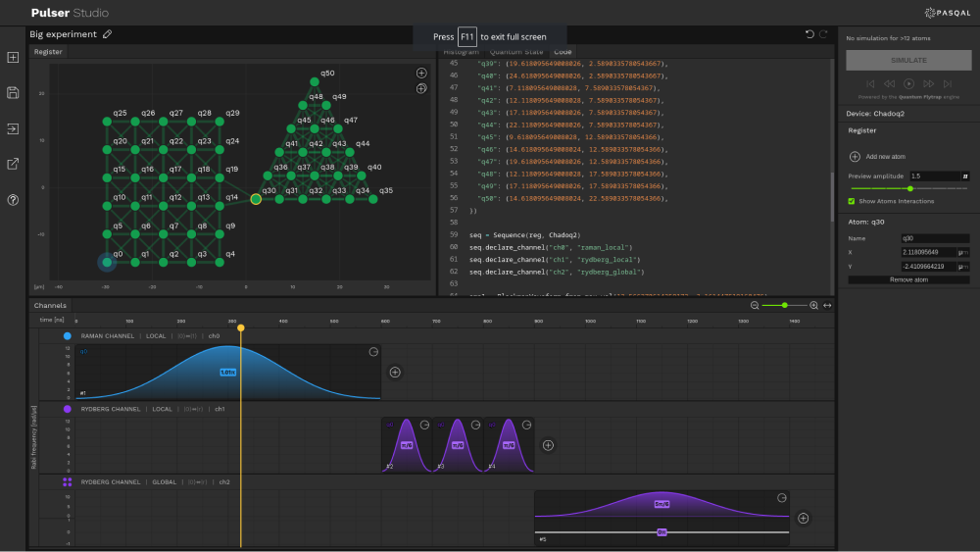Screen dimensions: 980x552
Task: Open options on Rydberg pulse #2
Action: coord(424,425)
